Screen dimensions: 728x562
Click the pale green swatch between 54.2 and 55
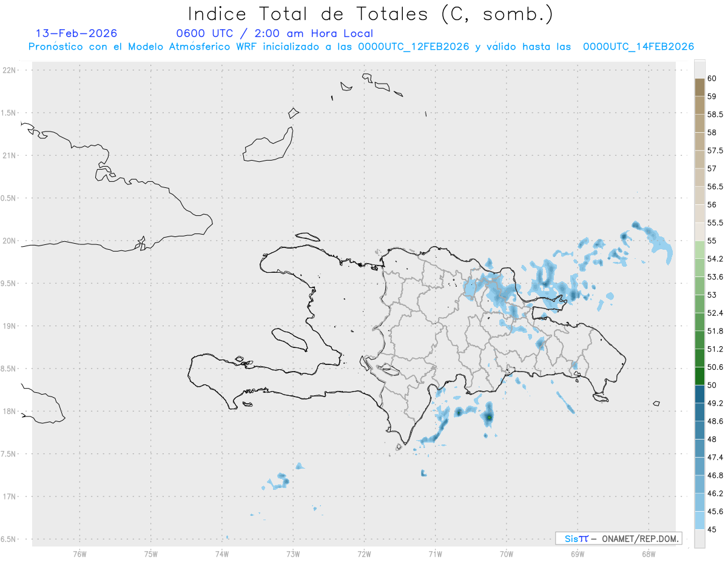coord(699,250)
